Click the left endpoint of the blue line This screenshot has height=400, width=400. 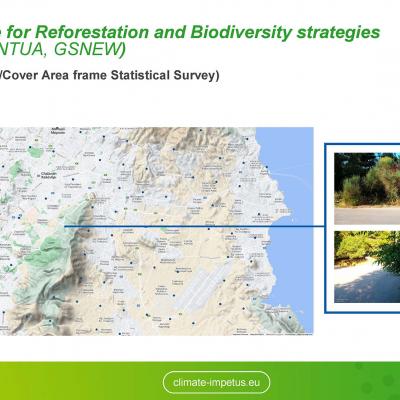point(65,227)
